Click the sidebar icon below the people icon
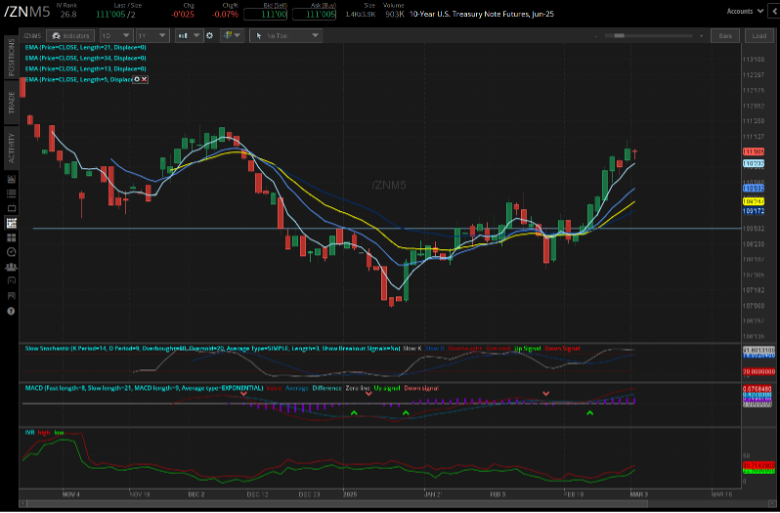Image resolution: width=780 pixels, height=513 pixels. pos(11,281)
